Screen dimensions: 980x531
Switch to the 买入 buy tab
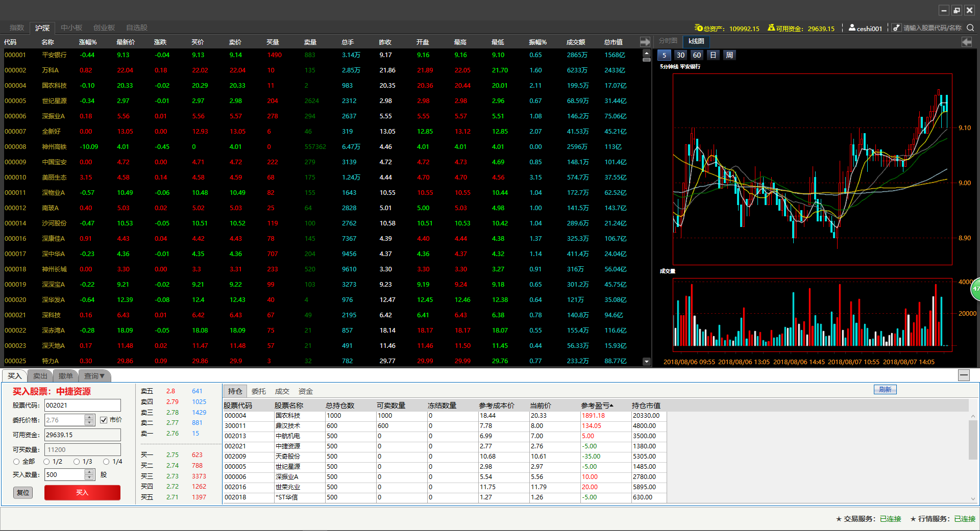pyautogui.click(x=15, y=376)
